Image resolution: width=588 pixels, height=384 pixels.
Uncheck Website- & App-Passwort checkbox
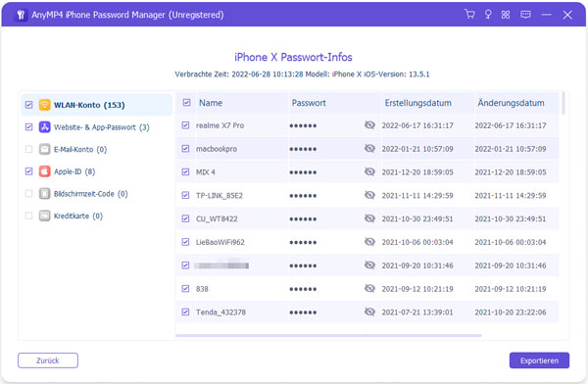28,127
